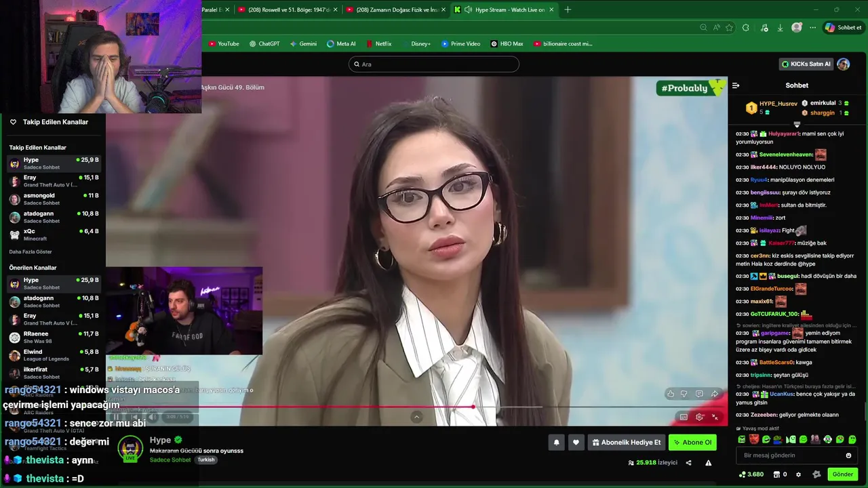
Task: Open the RRaenee recommended channel
Action: click(54, 337)
